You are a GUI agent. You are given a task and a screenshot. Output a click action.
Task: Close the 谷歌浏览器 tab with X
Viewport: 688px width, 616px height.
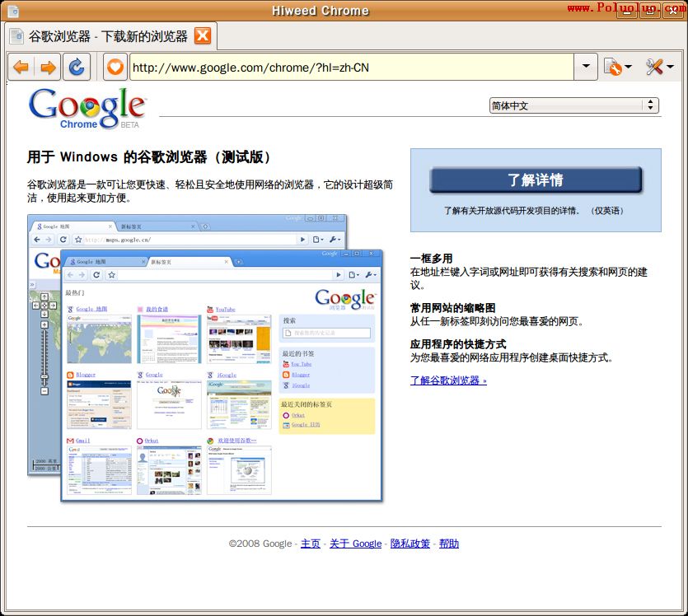pyautogui.click(x=203, y=35)
